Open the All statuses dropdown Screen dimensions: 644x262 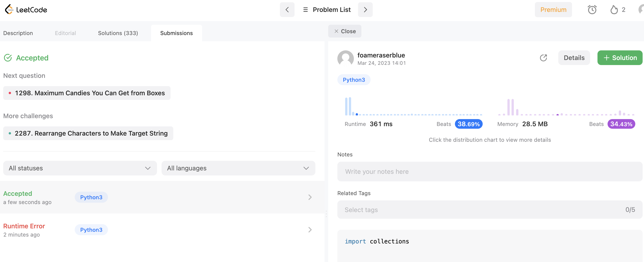[x=80, y=168]
